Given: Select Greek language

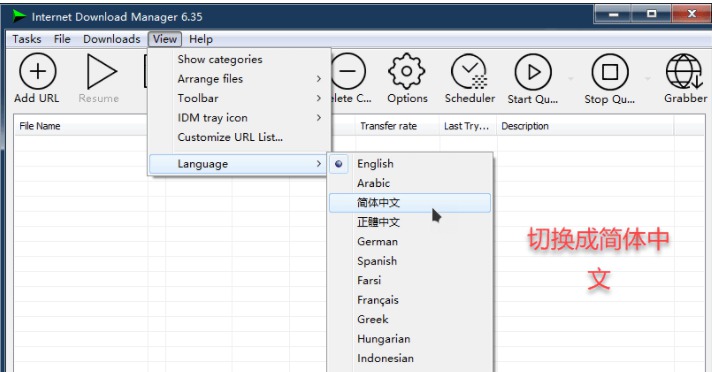Looking at the screenshot, I should click(410, 320).
